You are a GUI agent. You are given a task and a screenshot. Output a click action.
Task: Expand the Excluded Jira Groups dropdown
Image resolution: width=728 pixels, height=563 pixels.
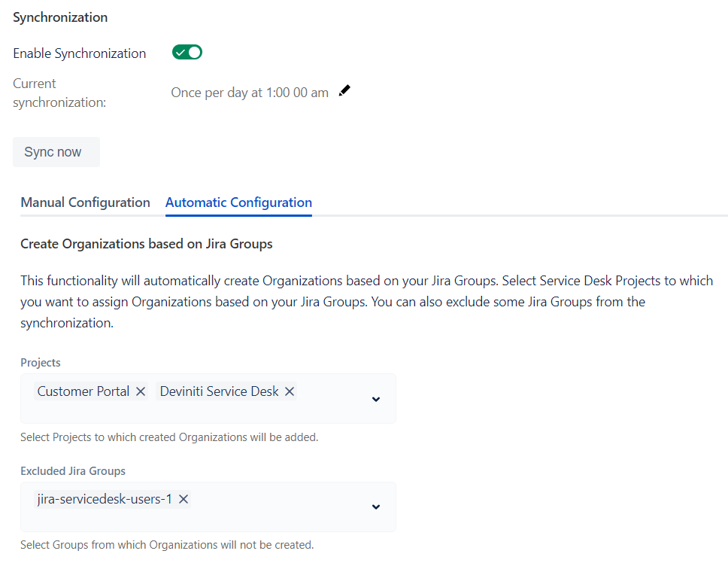[375, 507]
